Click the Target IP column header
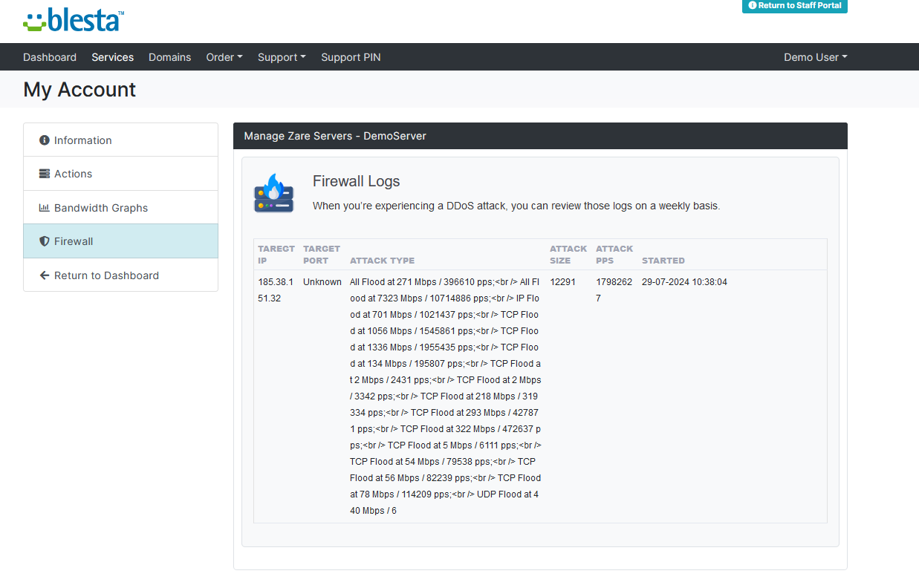The image size is (919, 588). pyautogui.click(x=276, y=255)
